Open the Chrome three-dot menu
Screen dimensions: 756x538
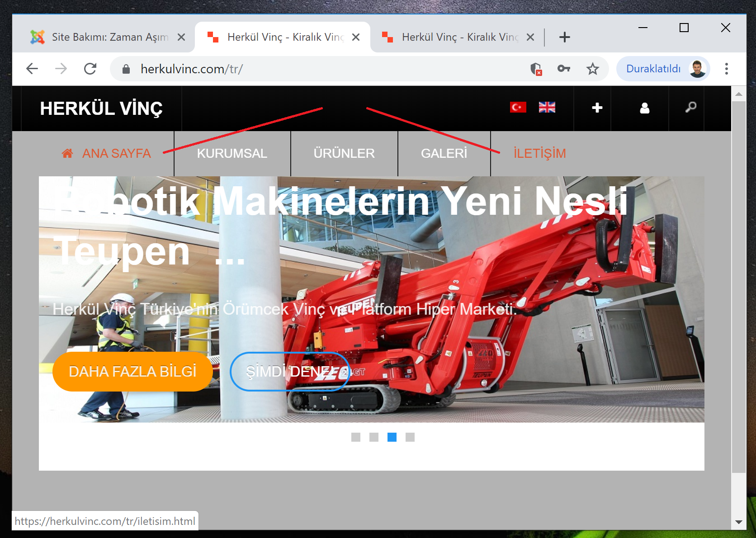(727, 69)
